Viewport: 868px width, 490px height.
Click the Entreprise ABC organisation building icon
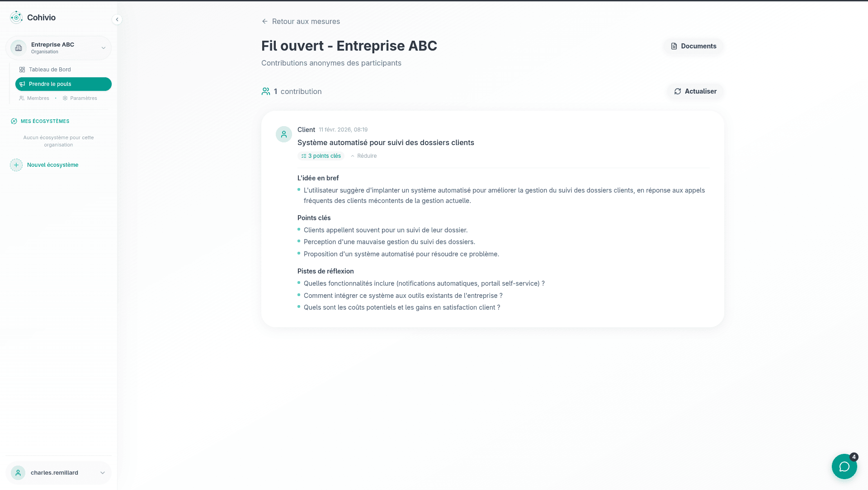tap(19, 48)
